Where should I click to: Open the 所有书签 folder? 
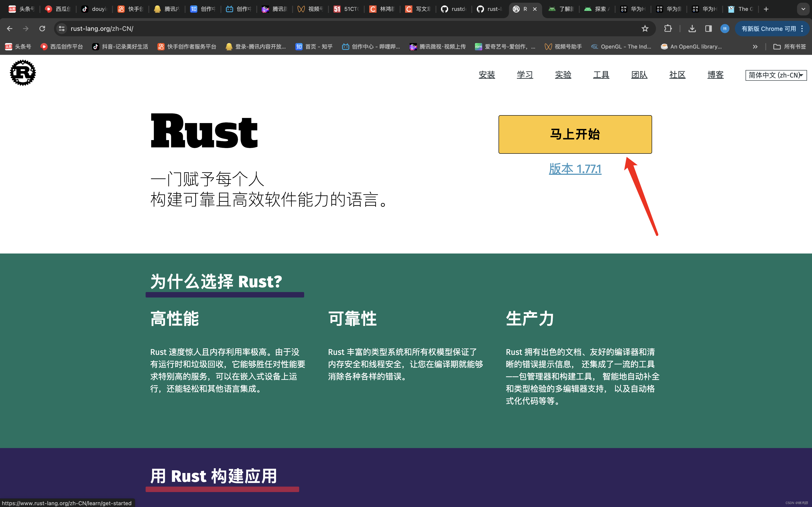pos(790,47)
